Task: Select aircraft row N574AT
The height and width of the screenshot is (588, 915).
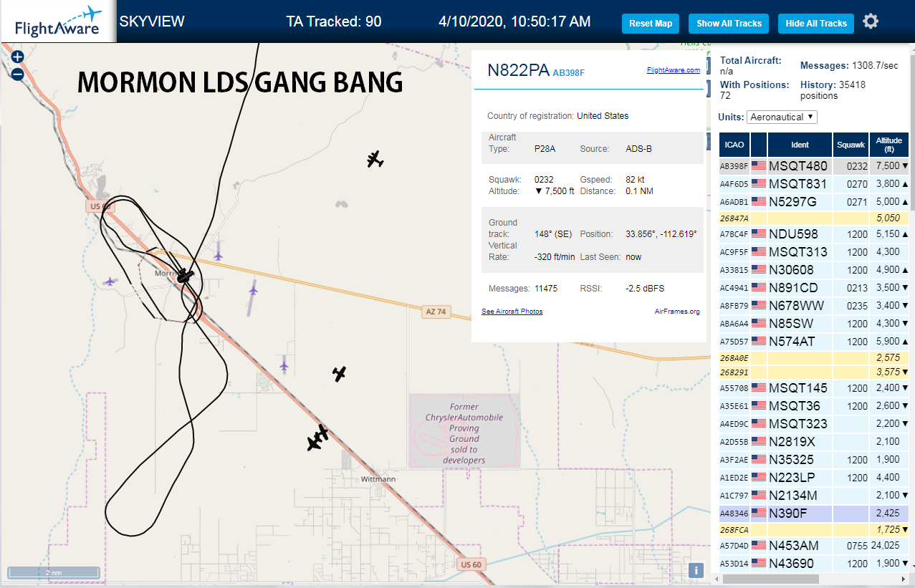Action: point(814,342)
